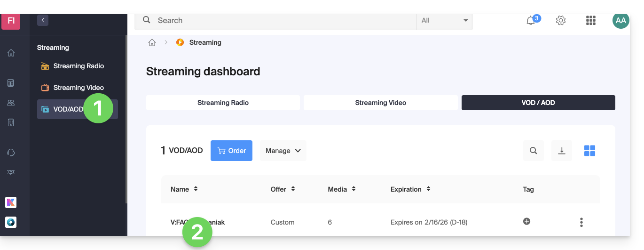The width and height of the screenshot is (644, 250).
Task: Add a tag with the plus icon
Action: (x=526, y=221)
